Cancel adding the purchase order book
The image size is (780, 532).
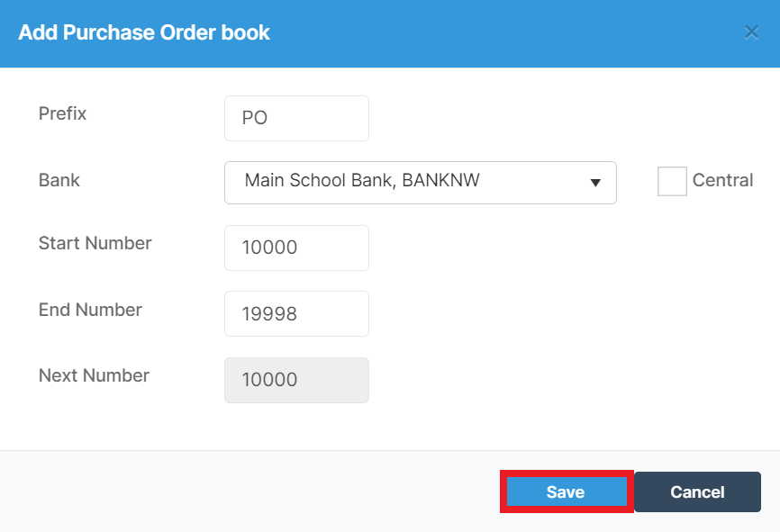coord(697,491)
